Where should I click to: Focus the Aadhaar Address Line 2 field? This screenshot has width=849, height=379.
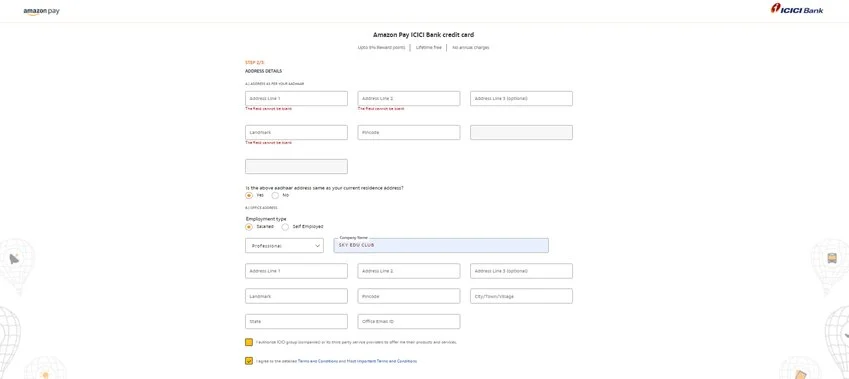point(409,99)
